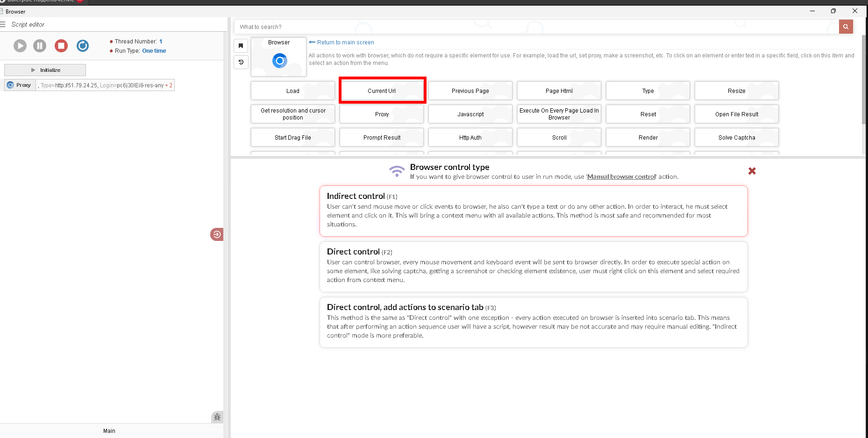Click the bookmark icon beside Browser tile

(x=241, y=46)
